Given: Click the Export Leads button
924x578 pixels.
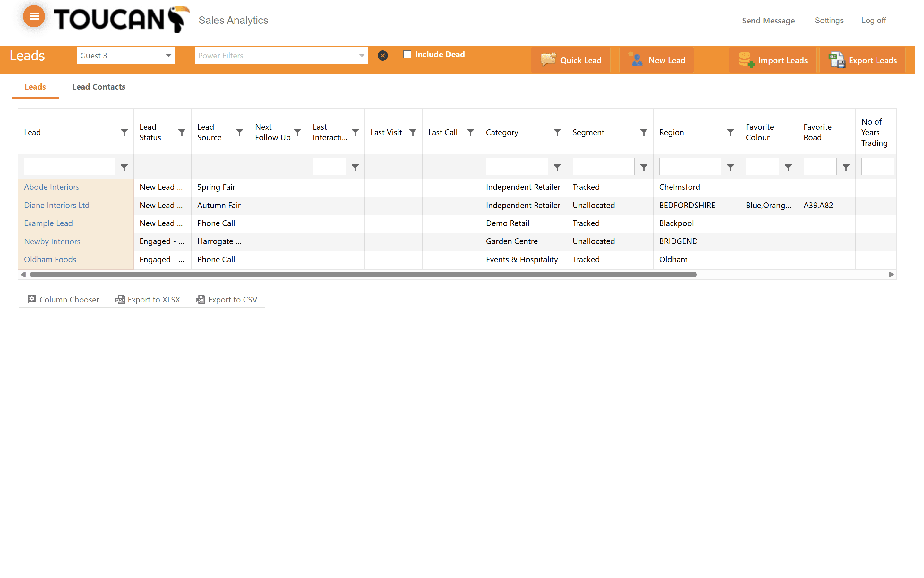Looking at the screenshot, I should (x=862, y=60).
